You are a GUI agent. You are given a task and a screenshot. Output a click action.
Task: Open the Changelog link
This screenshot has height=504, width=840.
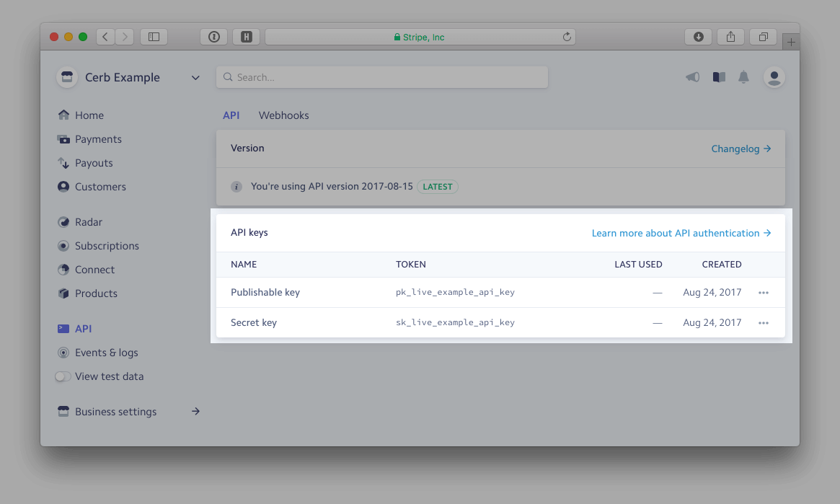(741, 149)
